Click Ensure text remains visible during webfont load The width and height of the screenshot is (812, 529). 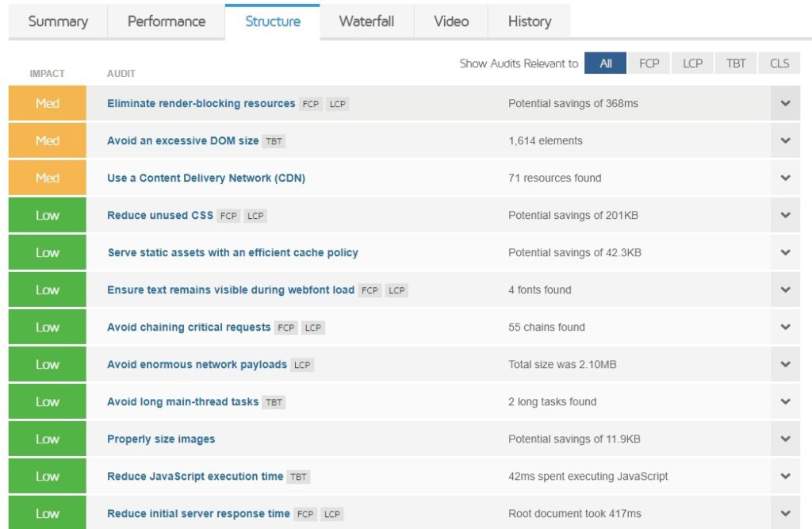[231, 290]
